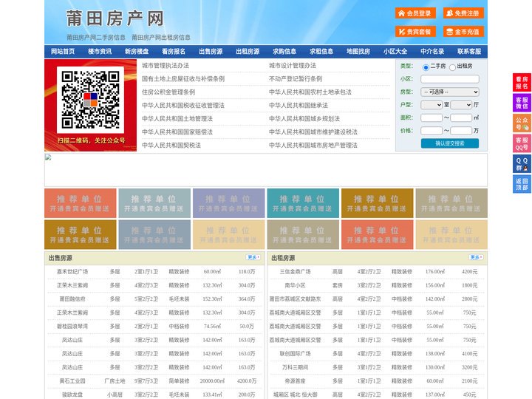Focus the maximum 价格 input field
The width and height of the screenshot is (532, 399).
click(461, 131)
